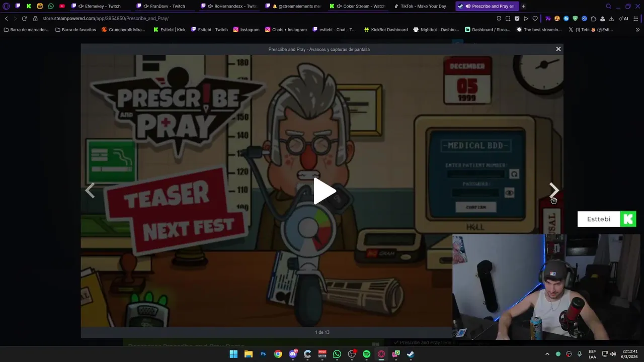
Task: Open the RoHernandezx Twitch tab
Action: 229,6
